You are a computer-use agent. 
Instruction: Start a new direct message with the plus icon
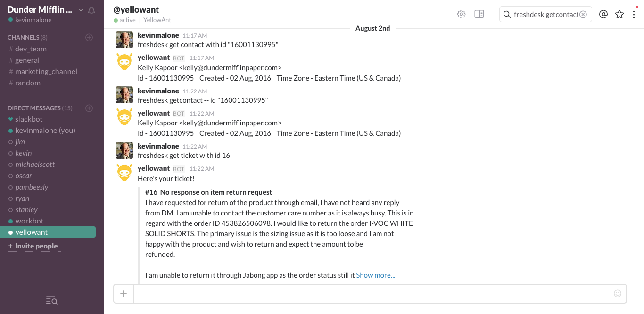89,108
